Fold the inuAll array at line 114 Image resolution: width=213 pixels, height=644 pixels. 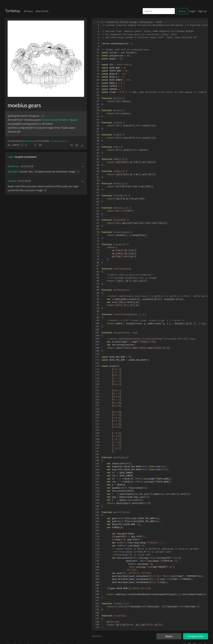click(100, 366)
